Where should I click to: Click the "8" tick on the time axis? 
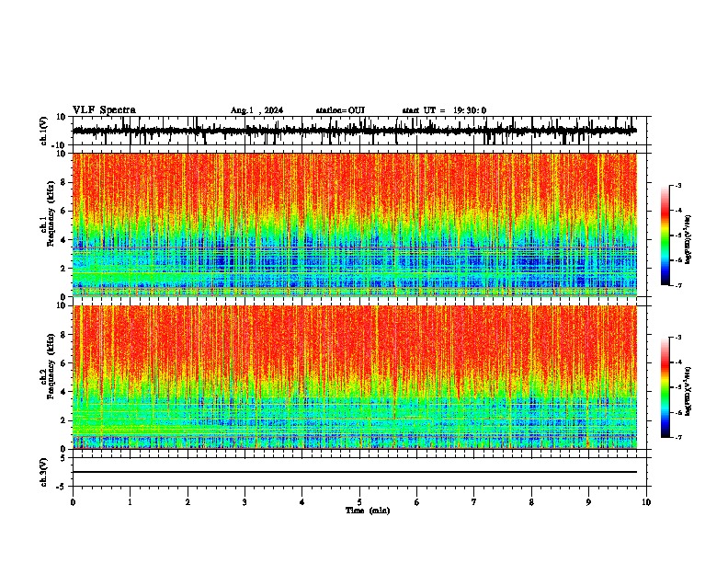coord(531,502)
